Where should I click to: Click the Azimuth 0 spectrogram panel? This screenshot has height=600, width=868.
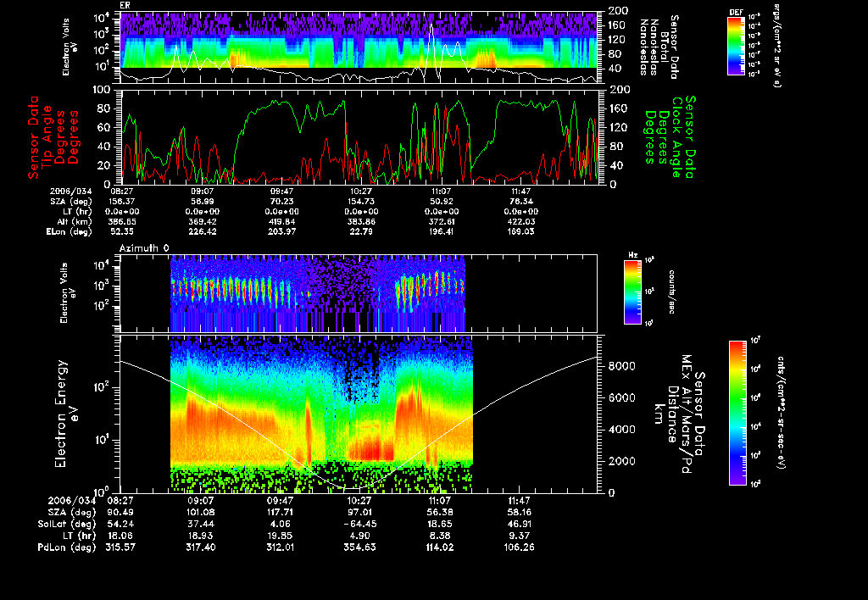click(x=359, y=294)
